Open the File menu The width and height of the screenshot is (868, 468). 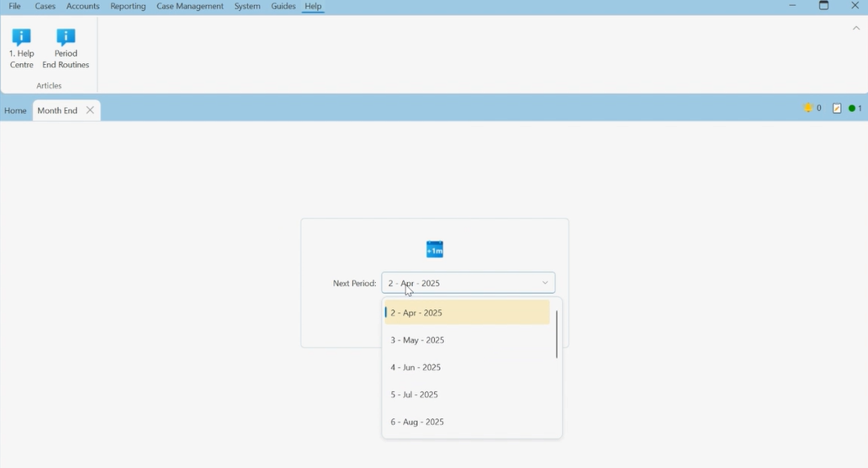(15, 6)
